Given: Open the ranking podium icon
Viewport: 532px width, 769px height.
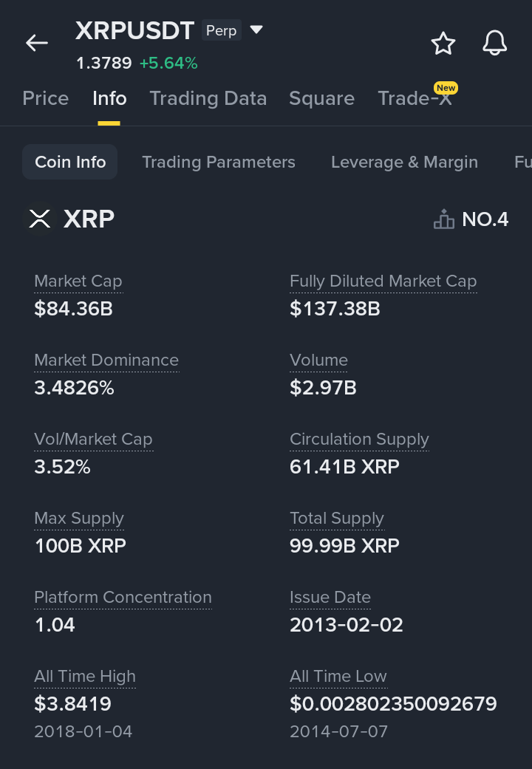Looking at the screenshot, I should pos(444,219).
